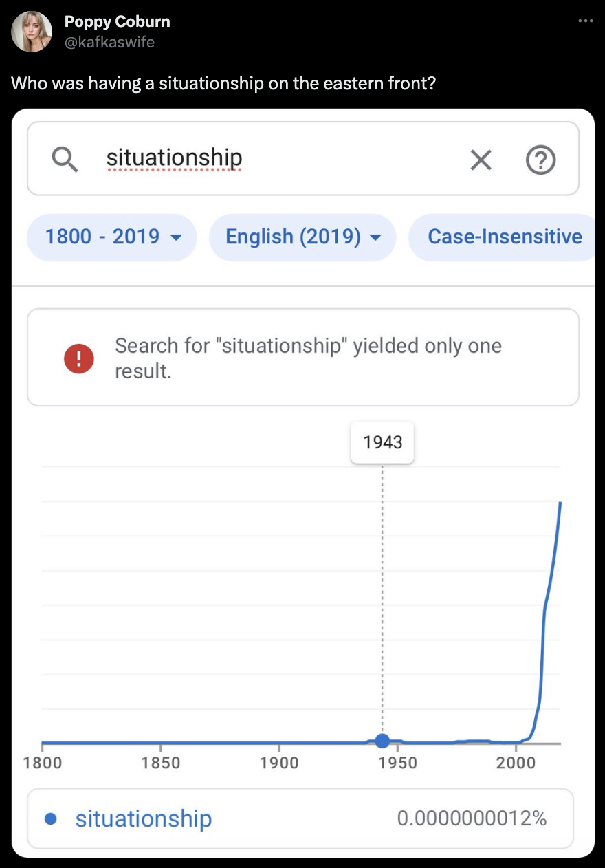Click the 1943 data point on the graph
Image resolution: width=605 pixels, height=868 pixels.
pyautogui.click(x=382, y=741)
